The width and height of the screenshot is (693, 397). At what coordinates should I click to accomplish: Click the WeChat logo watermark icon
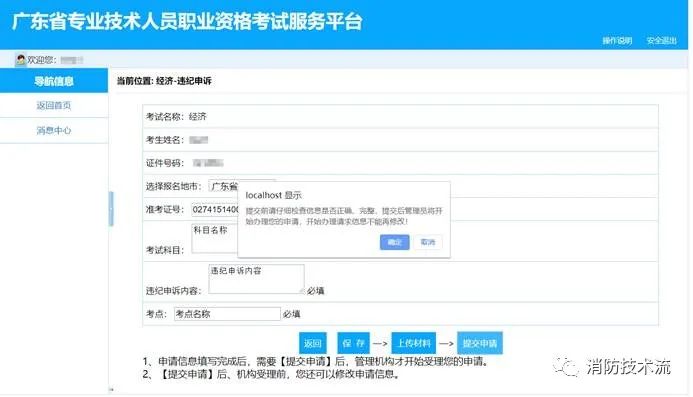coord(566,367)
